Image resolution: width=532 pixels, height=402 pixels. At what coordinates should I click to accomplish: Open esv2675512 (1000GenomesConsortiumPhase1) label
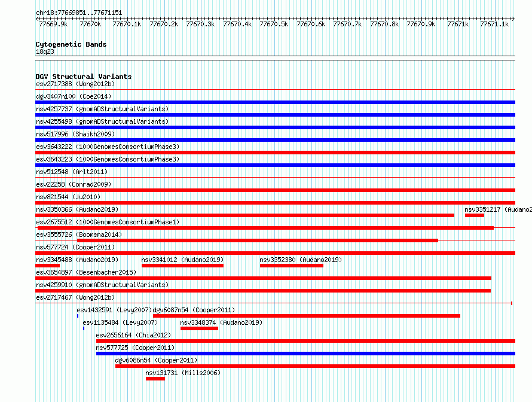108,222
